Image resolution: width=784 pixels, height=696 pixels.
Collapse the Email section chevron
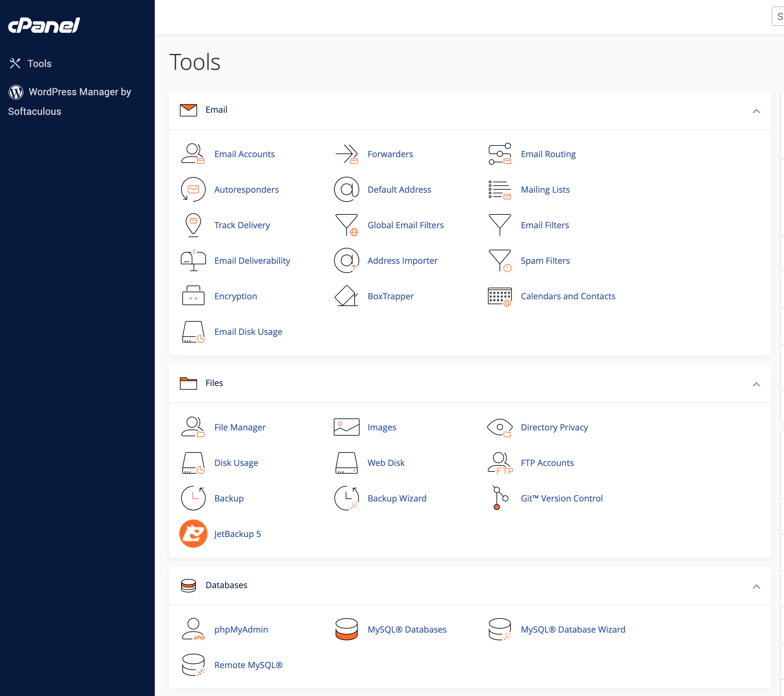click(756, 111)
